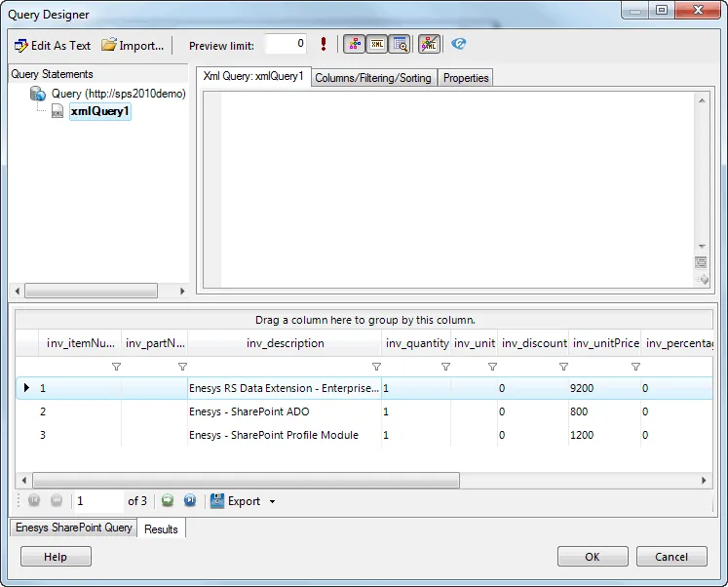The width and height of the screenshot is (728, 587).
Task: Click the inv_quantity column header
Action: point(416,343)
